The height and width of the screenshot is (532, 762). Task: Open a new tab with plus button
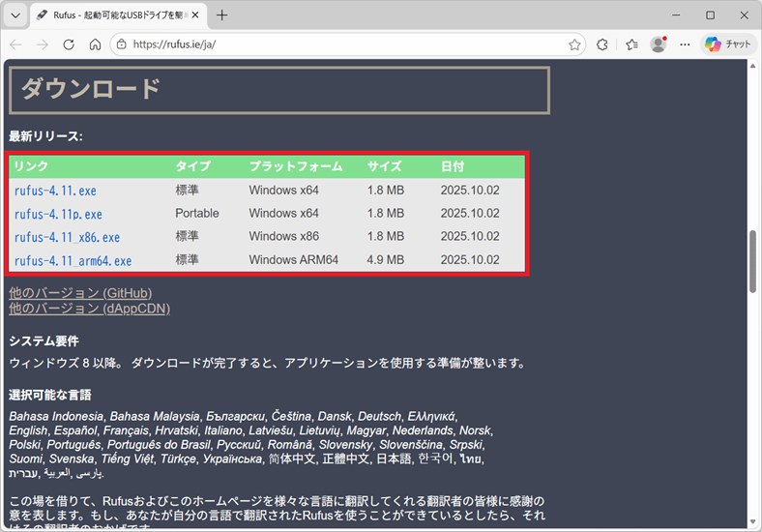(222, 15)
